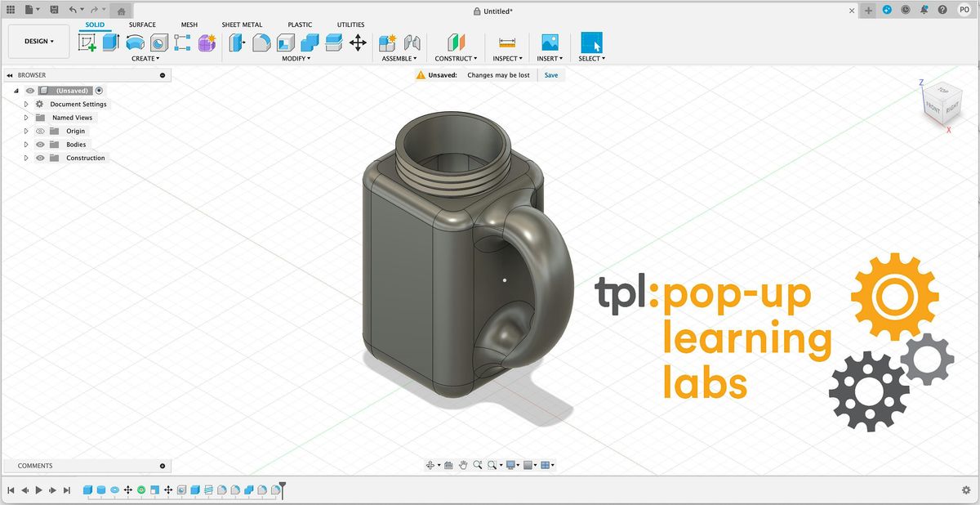The width and height of the screenshot is (980, 505).
Task: Switch to the SURFACE tab
Action: click(x=142, y=25)
